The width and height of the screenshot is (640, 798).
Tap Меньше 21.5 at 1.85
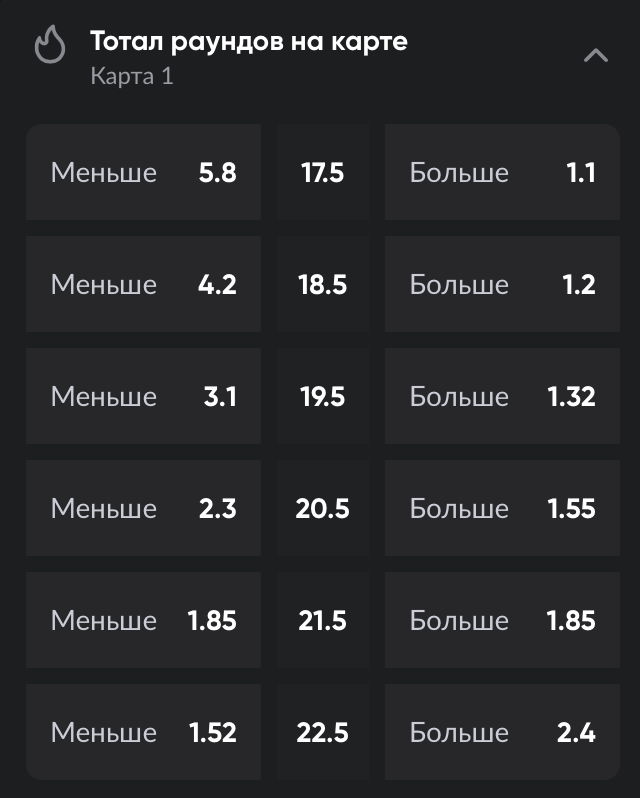(143, 621)
